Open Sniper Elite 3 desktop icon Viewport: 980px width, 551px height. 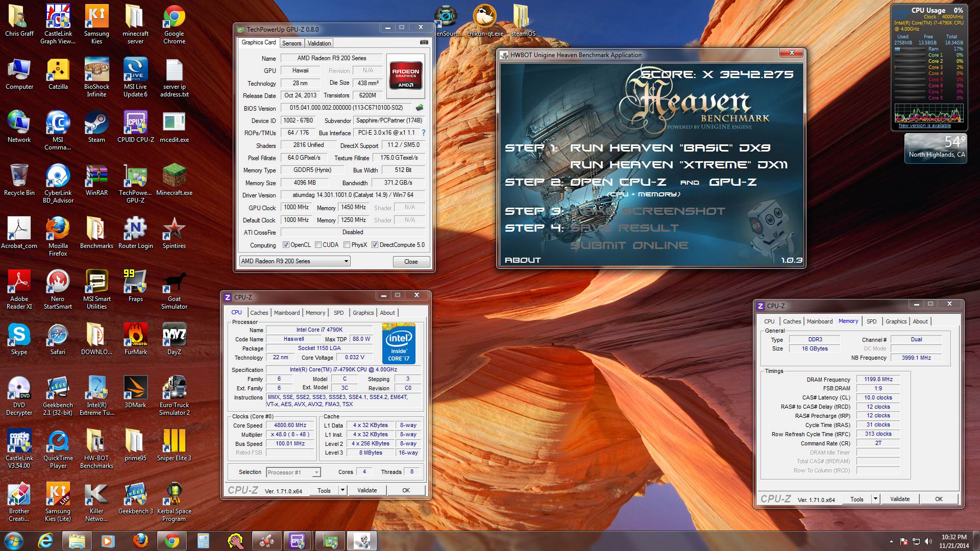[174, 445]
